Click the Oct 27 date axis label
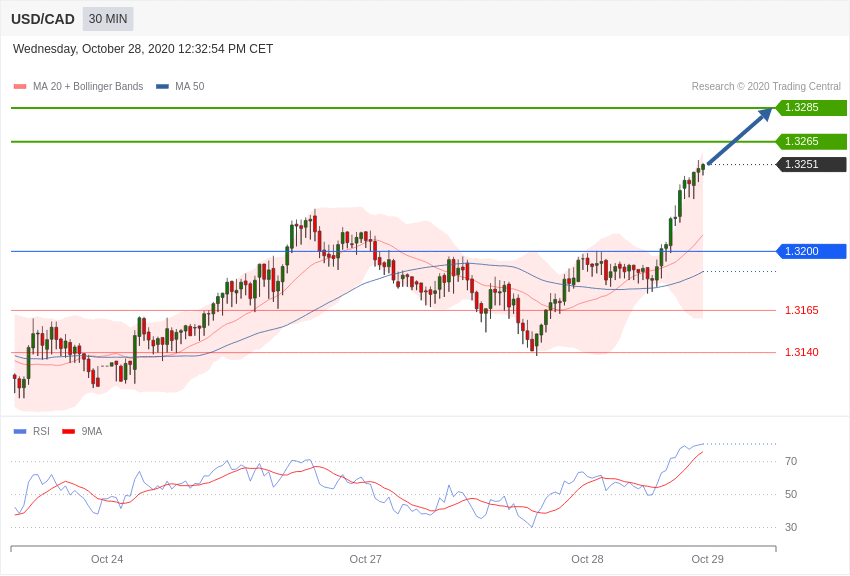The height and width of the screenshot is (576, 850). pyautogui.click(x=365, y=559)
